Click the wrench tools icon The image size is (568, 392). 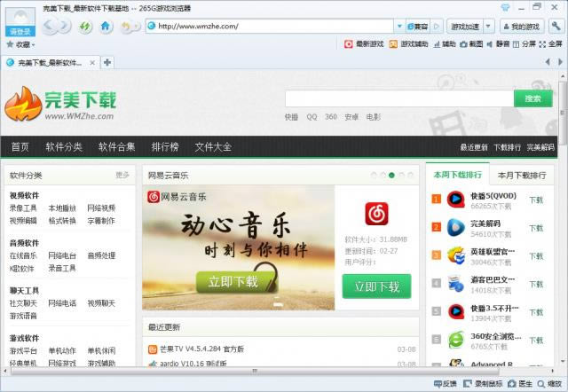(x=556, y=27)
